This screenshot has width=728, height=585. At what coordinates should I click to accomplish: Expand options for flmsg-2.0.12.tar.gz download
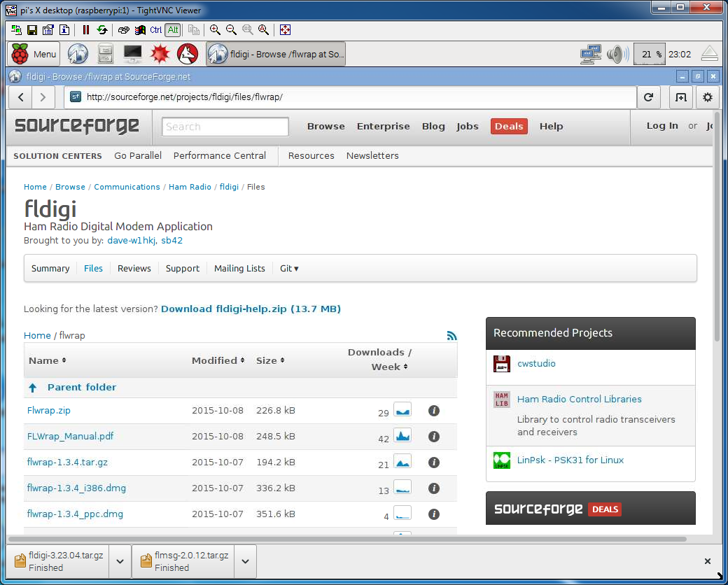(246, 561)
